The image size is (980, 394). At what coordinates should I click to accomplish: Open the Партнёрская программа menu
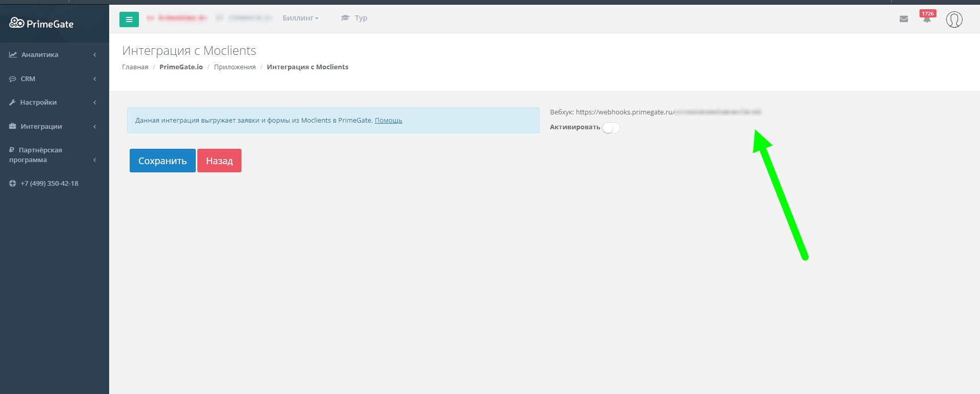tap(54, 155)
